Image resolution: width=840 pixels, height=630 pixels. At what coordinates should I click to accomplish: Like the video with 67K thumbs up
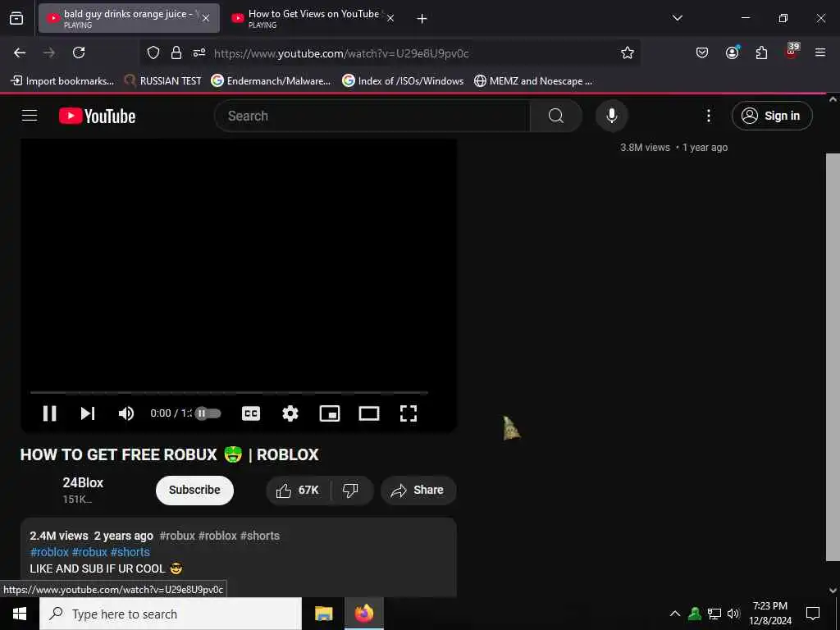[298, 491]
